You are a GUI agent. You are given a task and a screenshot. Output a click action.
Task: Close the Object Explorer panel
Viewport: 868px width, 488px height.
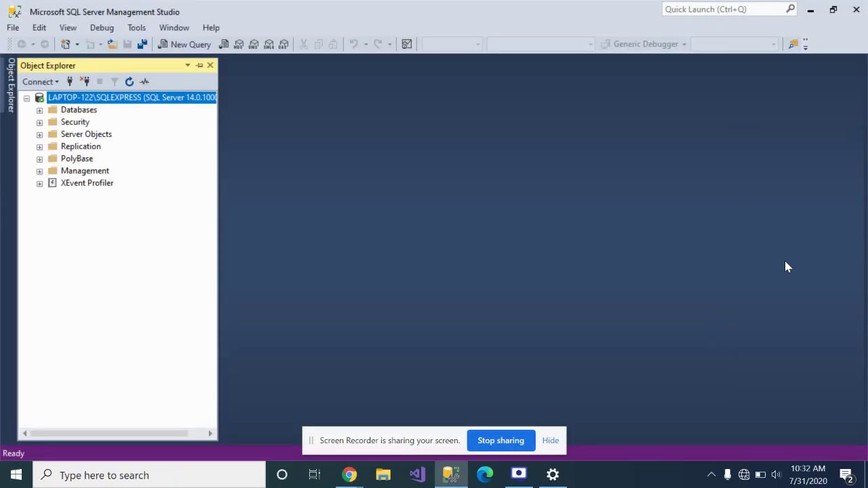pos(210,65)
